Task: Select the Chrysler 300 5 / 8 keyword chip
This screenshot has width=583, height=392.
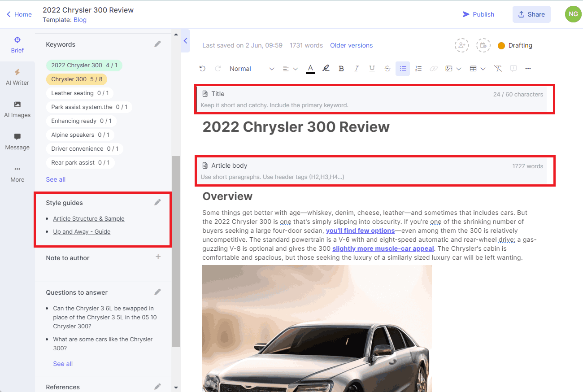Action: point(77,79)
